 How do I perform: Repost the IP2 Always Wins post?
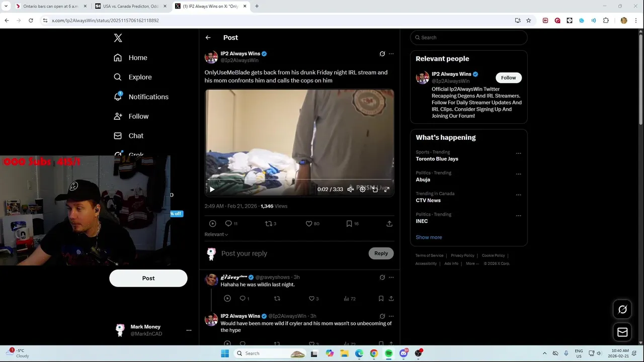click(269, 223)
